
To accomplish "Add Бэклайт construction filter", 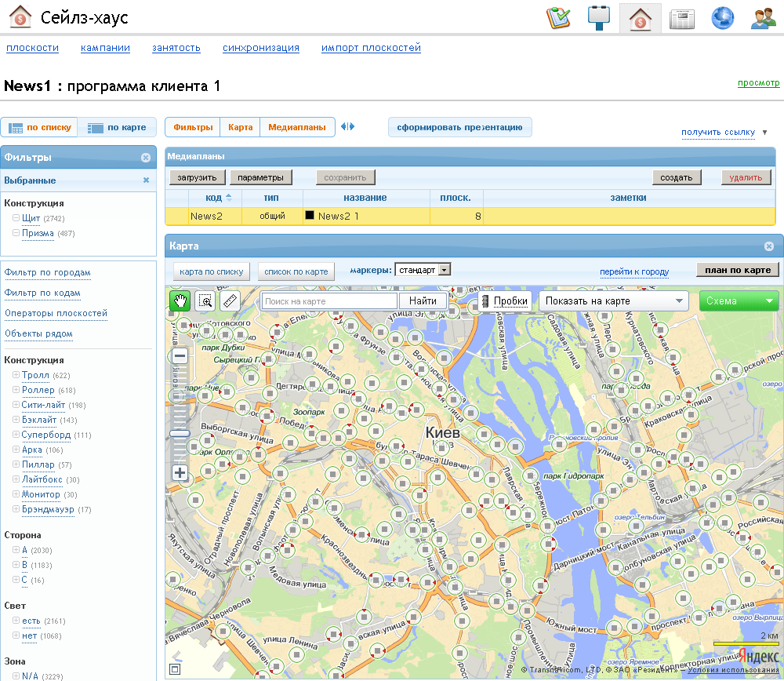I will tap(16, 420).
